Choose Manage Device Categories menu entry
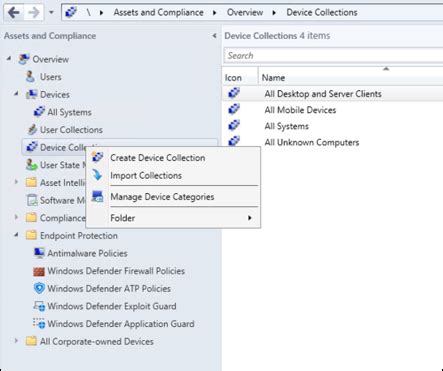 coord(173,197)
